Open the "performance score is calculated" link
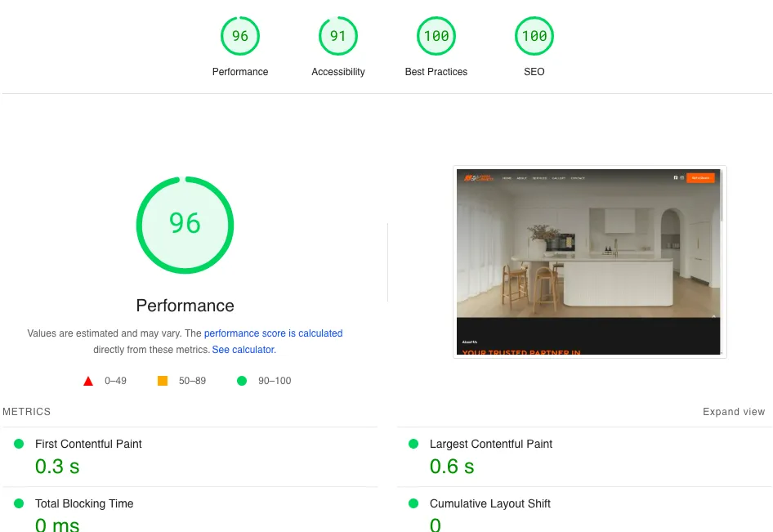Image resolution: width=773 pixels, height=532 pixels. [x=273, y=333]
